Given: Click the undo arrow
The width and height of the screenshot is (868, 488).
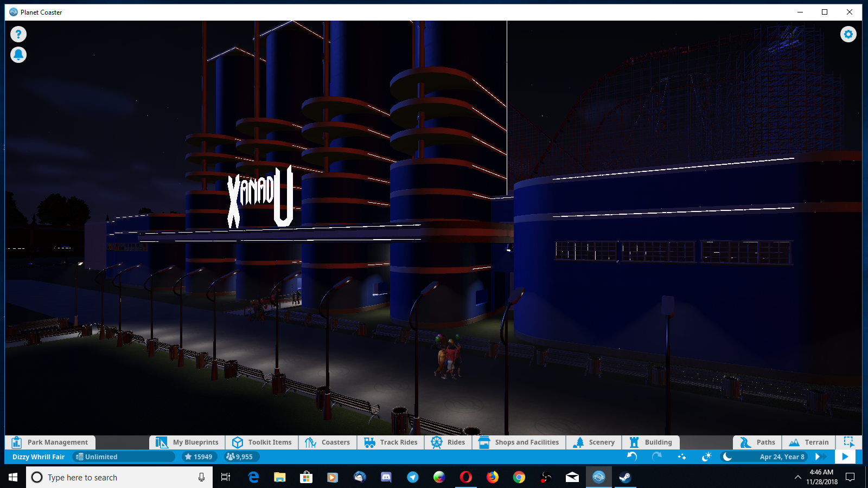Looking at the screenshot, I should point(632,457).
